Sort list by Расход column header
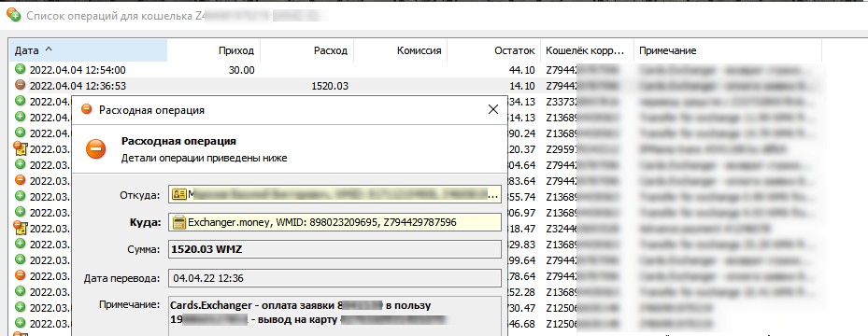 [x=307, y=50]
